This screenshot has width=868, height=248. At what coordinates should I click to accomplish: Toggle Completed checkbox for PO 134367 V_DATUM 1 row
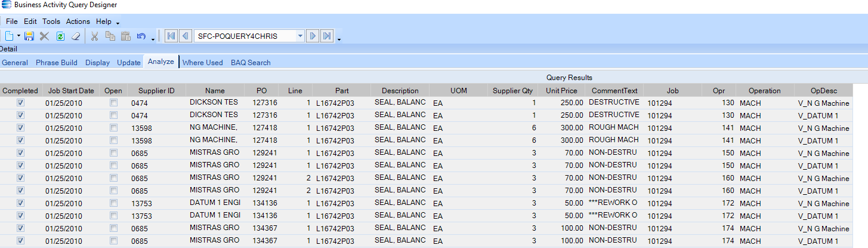point(21,241)
